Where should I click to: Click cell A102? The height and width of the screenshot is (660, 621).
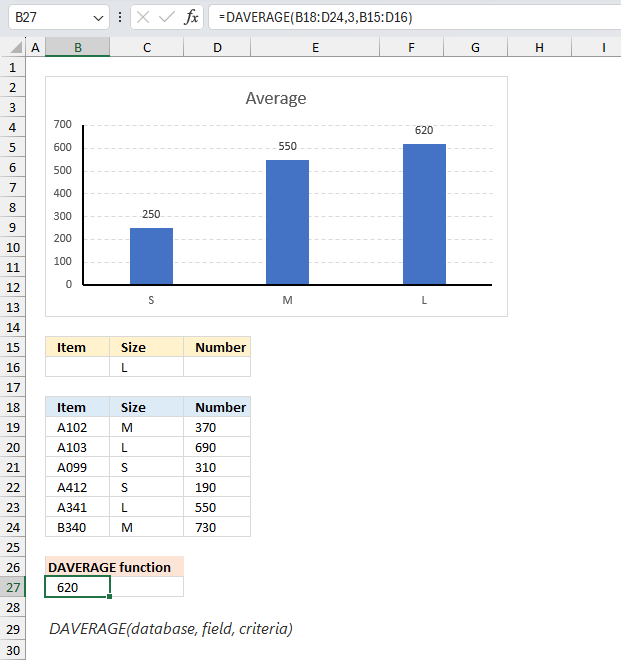pyautogui.click(x=77, y=427)
